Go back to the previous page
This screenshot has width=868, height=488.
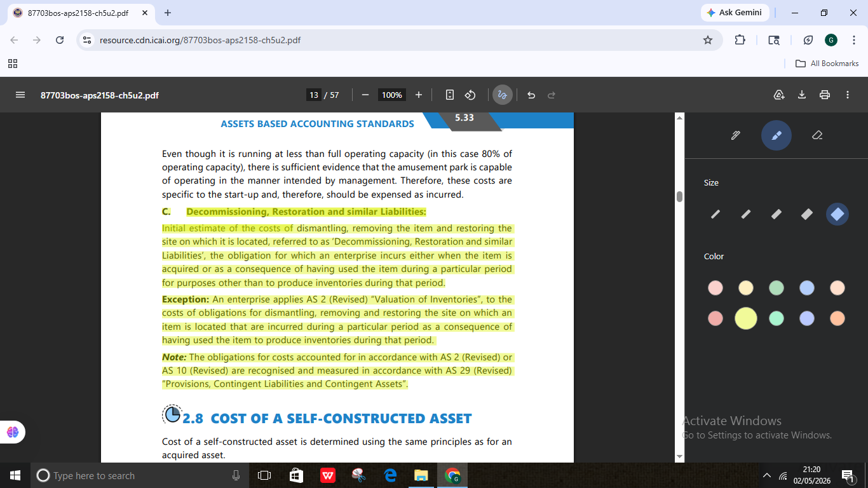coord(14,40)
